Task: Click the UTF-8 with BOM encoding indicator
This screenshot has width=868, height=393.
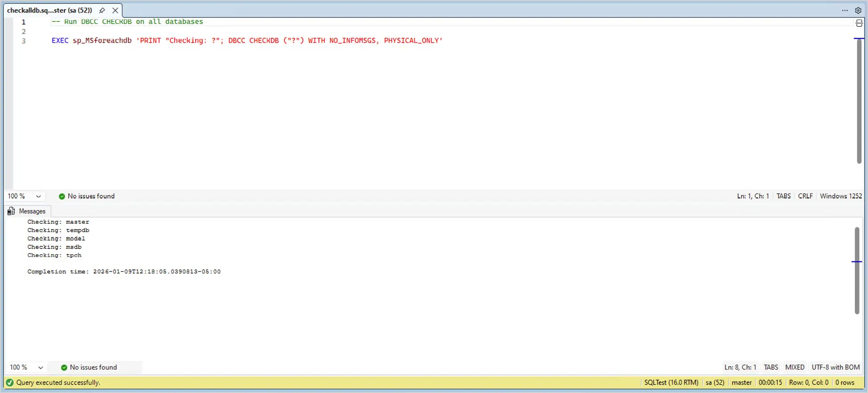Action: coord(836,367)
